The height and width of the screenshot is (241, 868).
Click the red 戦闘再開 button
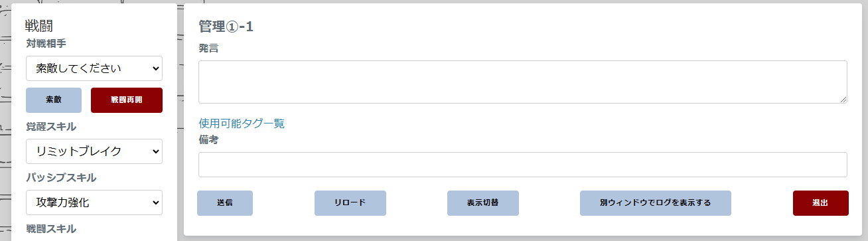point(127,100)
